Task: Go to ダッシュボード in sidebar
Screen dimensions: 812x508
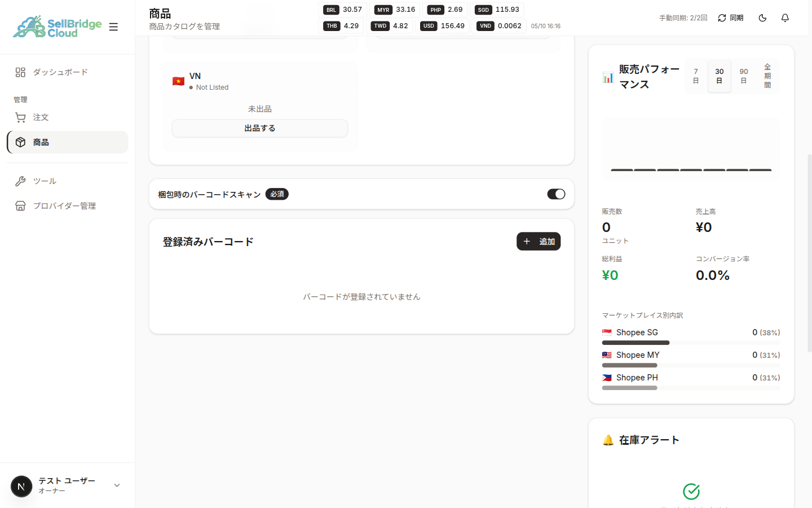Action: coord(68,72)
